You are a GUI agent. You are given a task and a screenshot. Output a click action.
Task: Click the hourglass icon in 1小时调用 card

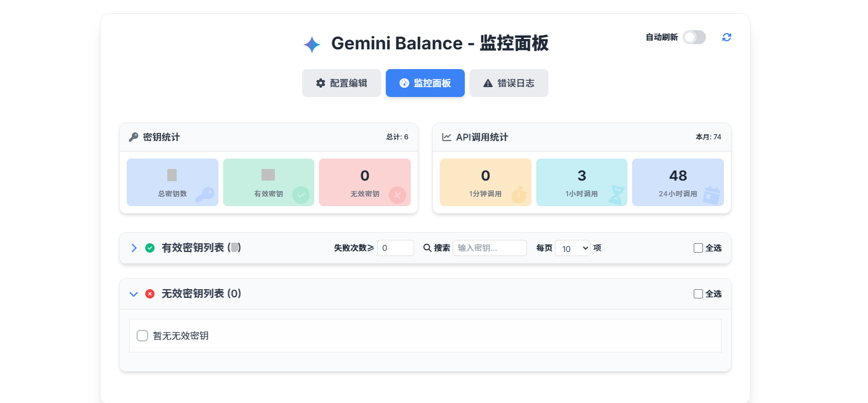(x=617, y=192)
